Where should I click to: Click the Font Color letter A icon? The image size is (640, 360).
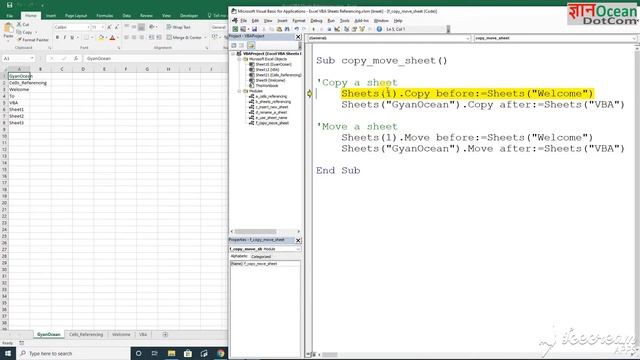click(112, 38)
